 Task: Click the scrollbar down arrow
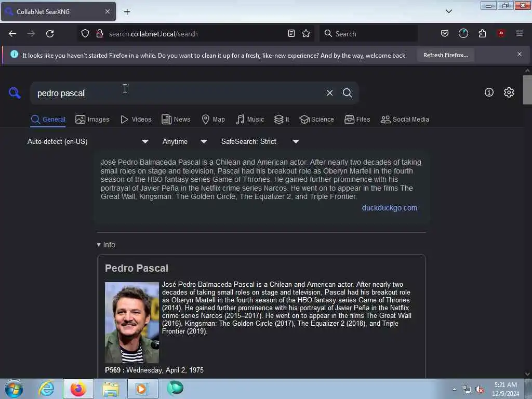[x=527, y=374]
